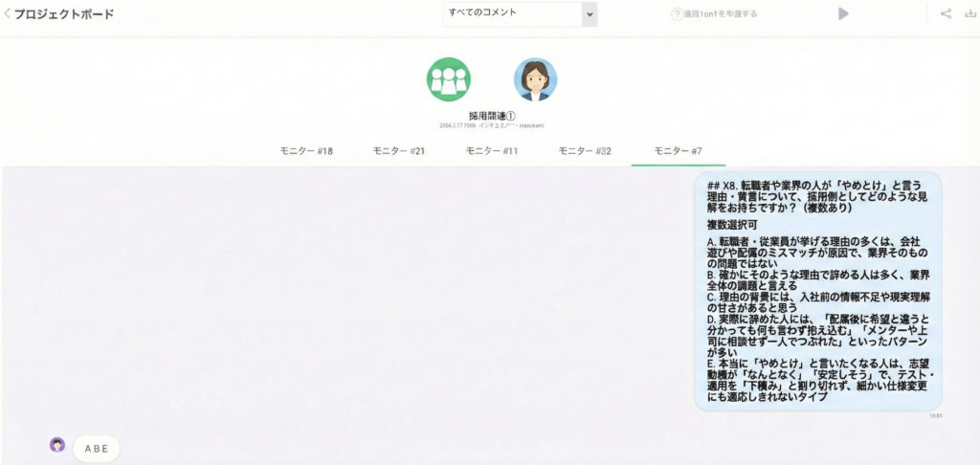The height and width of the screenshot is (465, 980).
Task: Click the question mark help icon
Action: (x=677, y=14)
